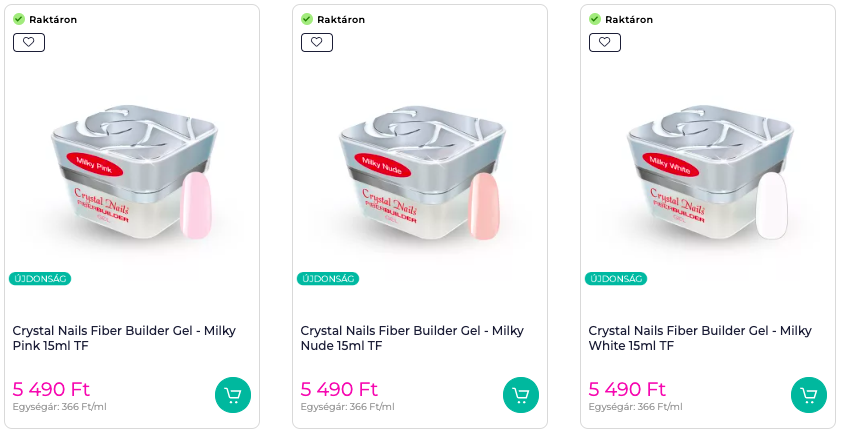Click cart icon for Milky Nude gel
The image size is (842, 434).
point(521,394)
